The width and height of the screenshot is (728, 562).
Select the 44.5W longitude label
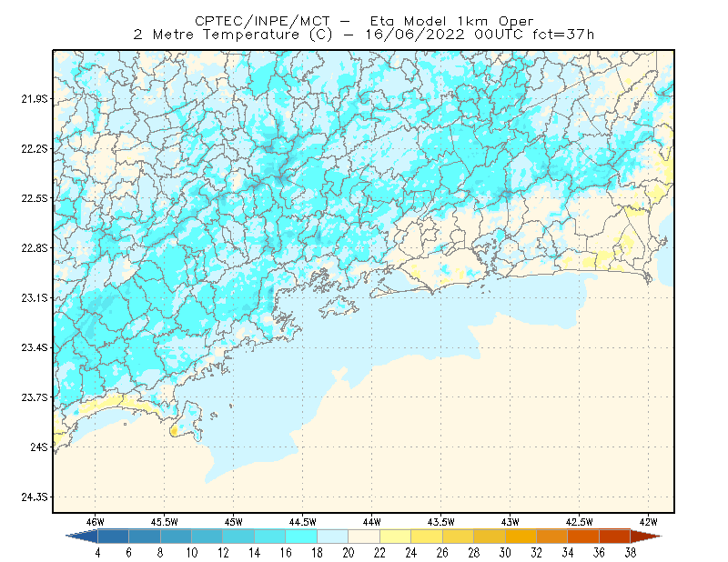click(303, 522)
